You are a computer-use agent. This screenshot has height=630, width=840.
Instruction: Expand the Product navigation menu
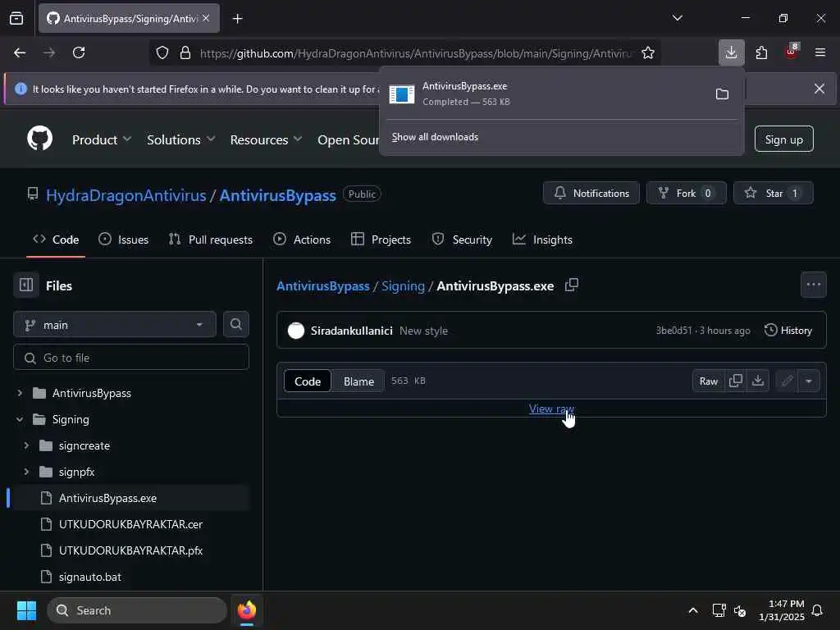pyautogui.click(x=101, y=139)
